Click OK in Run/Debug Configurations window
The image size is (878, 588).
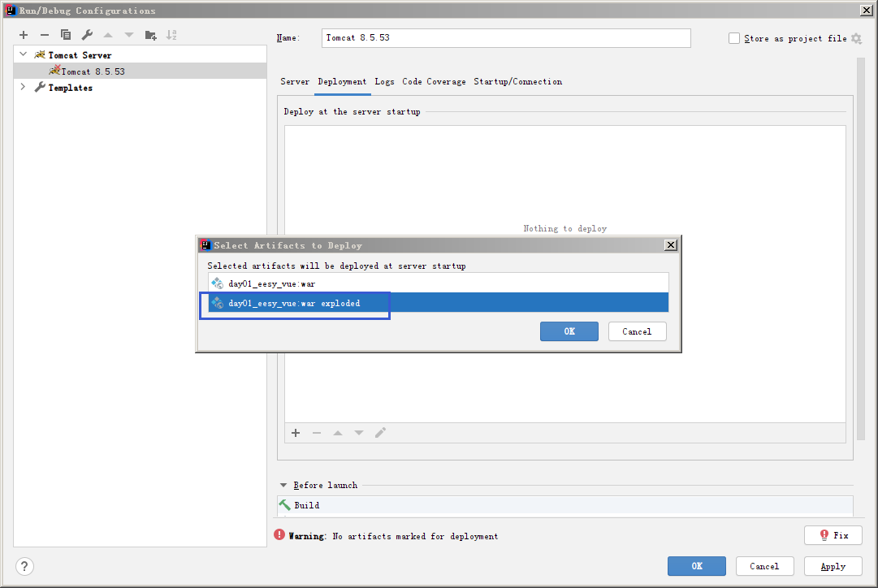tap(697, 566)
